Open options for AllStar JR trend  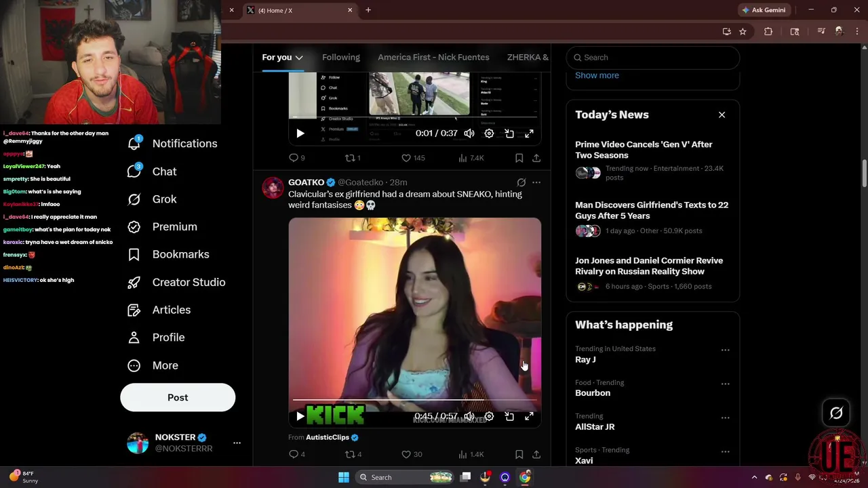point(725,418)
